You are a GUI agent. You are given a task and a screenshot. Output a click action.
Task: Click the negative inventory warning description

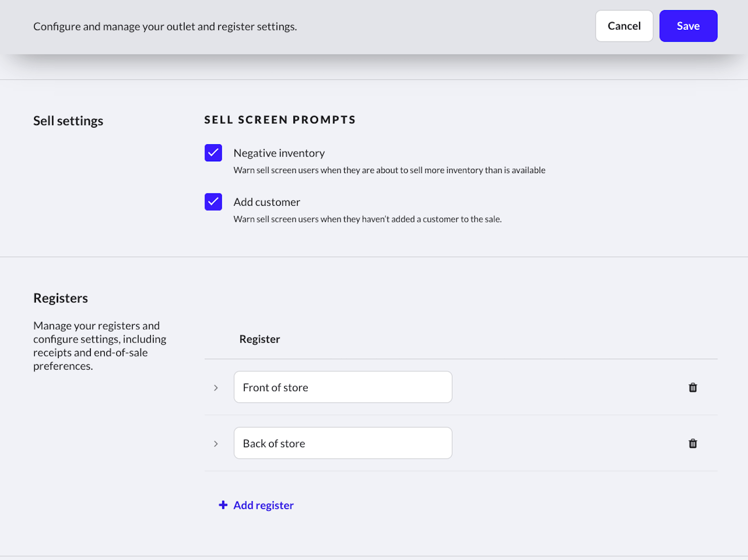389,170
